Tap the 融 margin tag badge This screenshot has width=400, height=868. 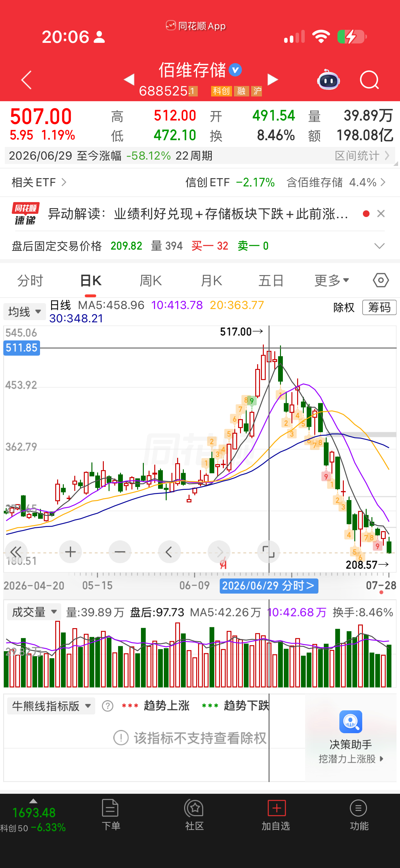pos(242,91)
